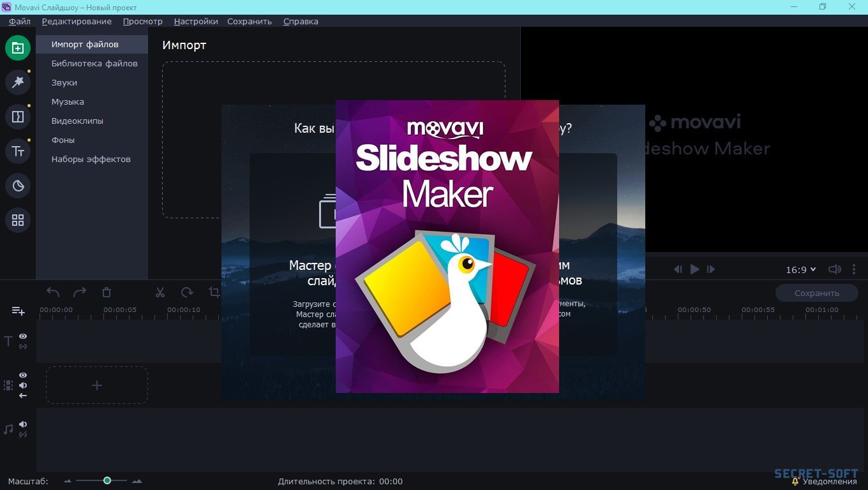Open the Stickers panel icon
Screen dimensions: 868x490
point(18,186)
